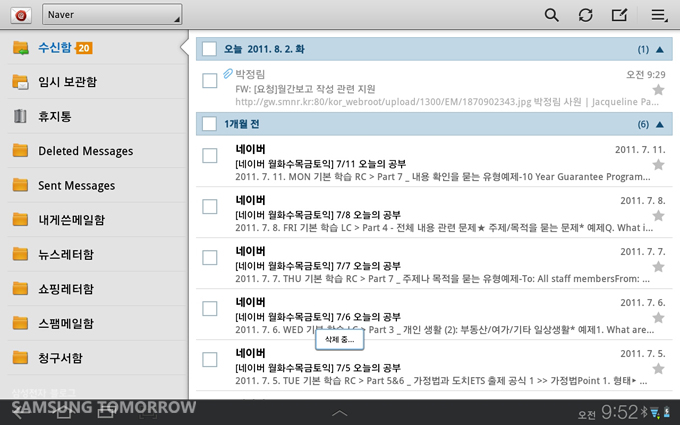Viewport: 680px width, 425px height.
Task: Click 임시 보관함 drafts folder icon
Action: [x=20, y=82]
